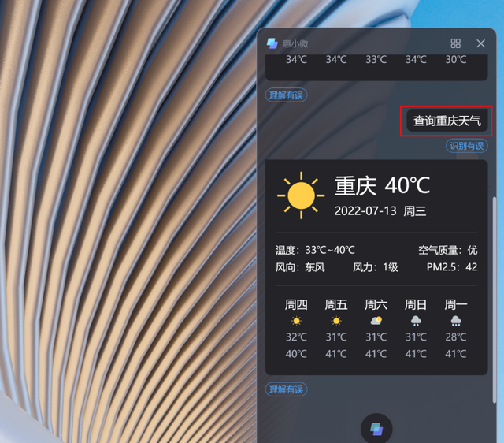Click the 重庆 40℃ city heading
504x443 pixels.
(x=382, y=185)
